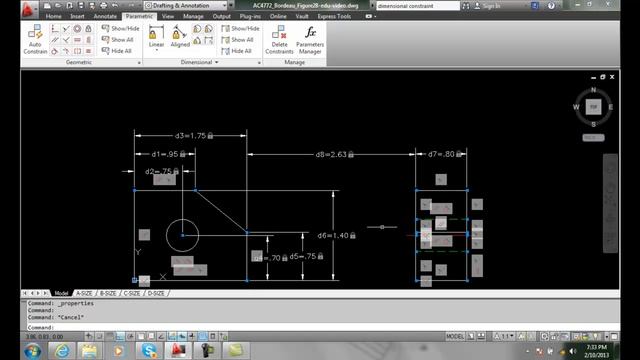Click the Command line input field
The image size is (640, 360).
click(322, 327)
